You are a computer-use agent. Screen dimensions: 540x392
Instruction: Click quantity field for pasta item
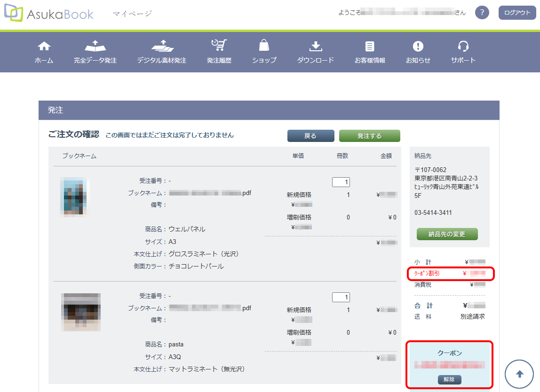coord(341,297)
